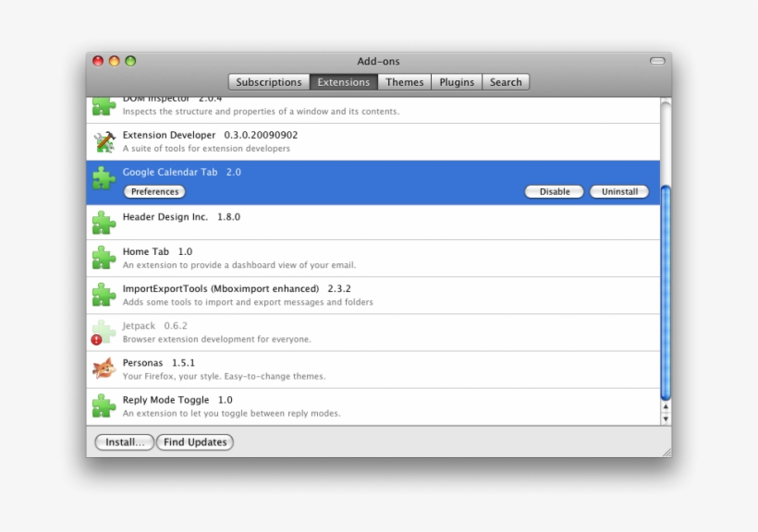
Task: Click the Reply Mode Toggle puzzle icon
Action: click(104, 405)
